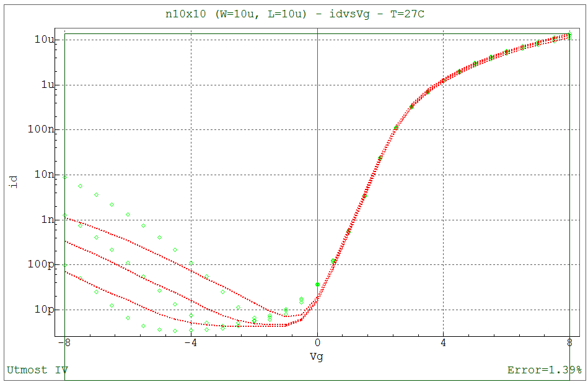Click the green data point at Vg=0
Viewport: 588px width, 382px height.
[318, 285]
